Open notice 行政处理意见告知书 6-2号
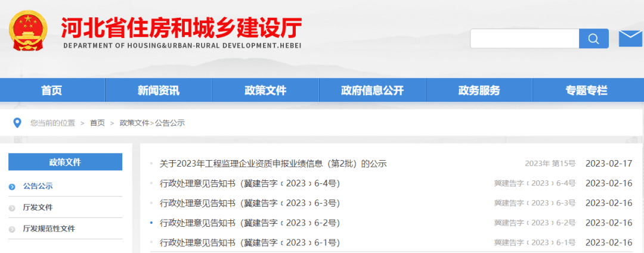644x253 pixels. (x=249, y=223)
